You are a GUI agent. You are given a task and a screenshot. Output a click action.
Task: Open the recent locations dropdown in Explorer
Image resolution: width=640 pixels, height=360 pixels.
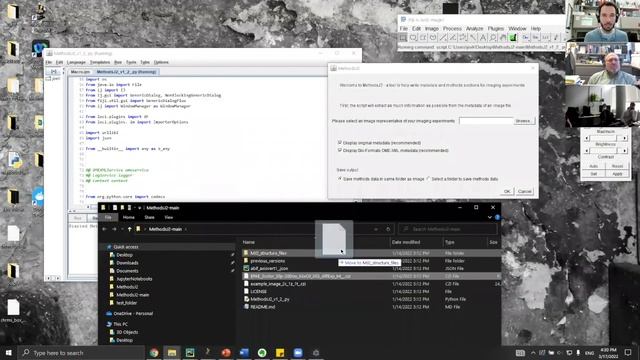[x=122, y=229]
